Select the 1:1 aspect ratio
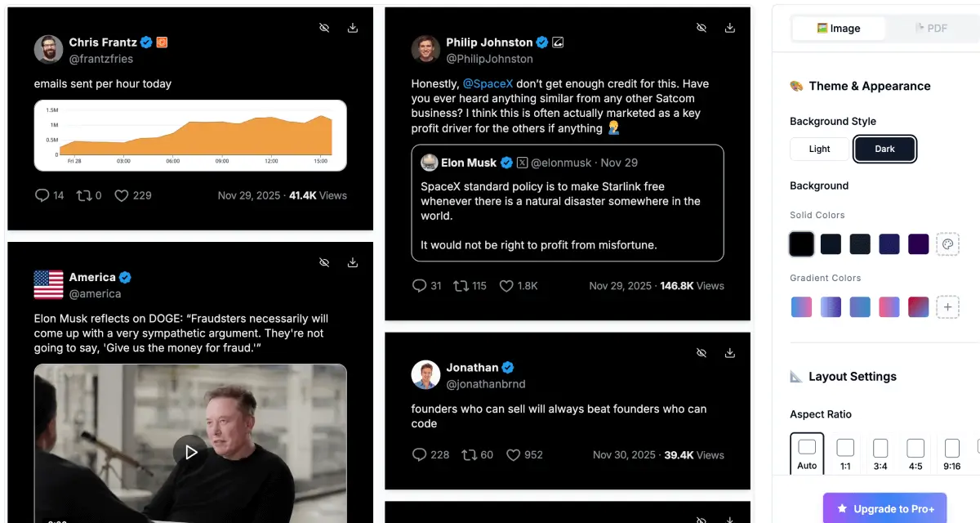980x523 pixels. (845, 452)
